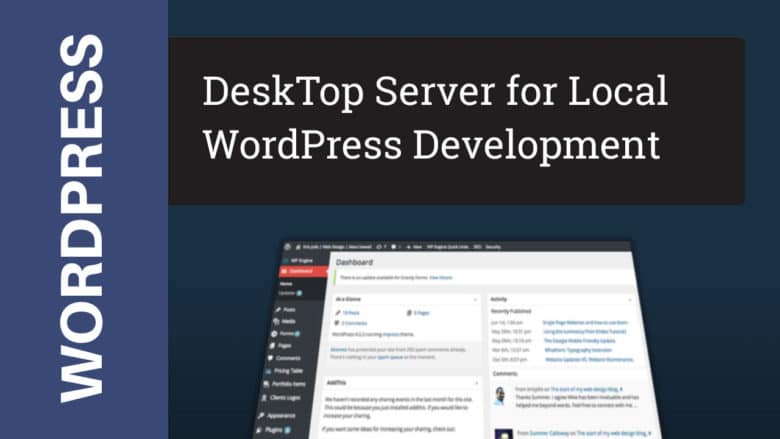Click second commenter's avatar by Summer Callaway comment
The width and height of the screenshot is (780, 439).
pyautogui.click(x=504, y=434)
